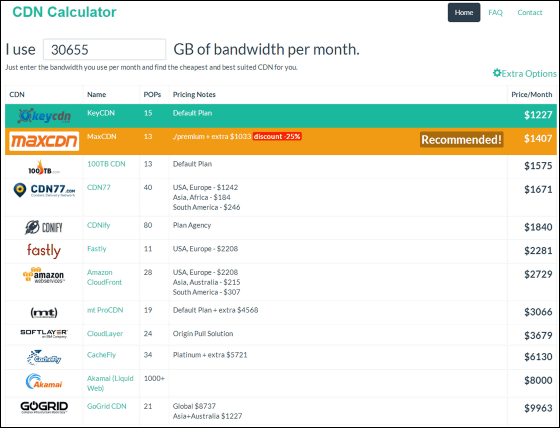Click the $1840 price
The height and width of the screenshot is (428, 560).
(x=538, y=227)
